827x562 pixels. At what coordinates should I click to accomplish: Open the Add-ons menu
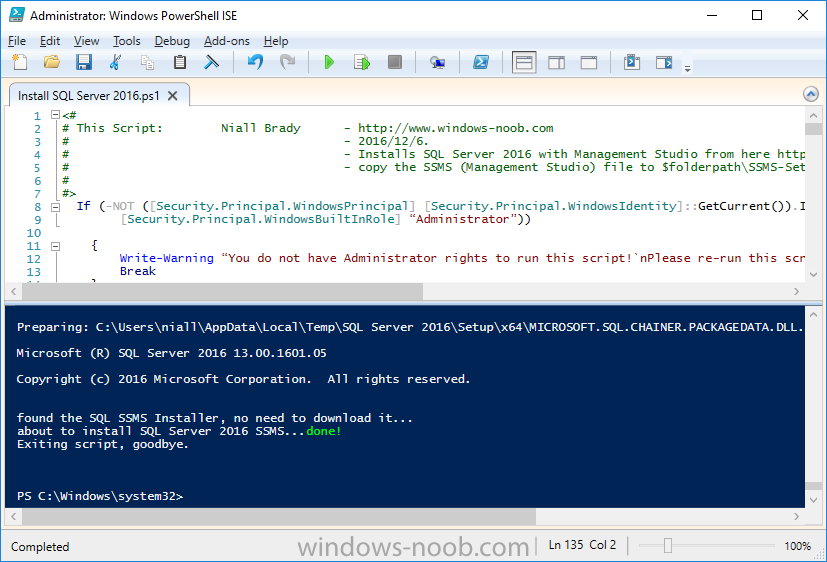(x=227, y=41)
